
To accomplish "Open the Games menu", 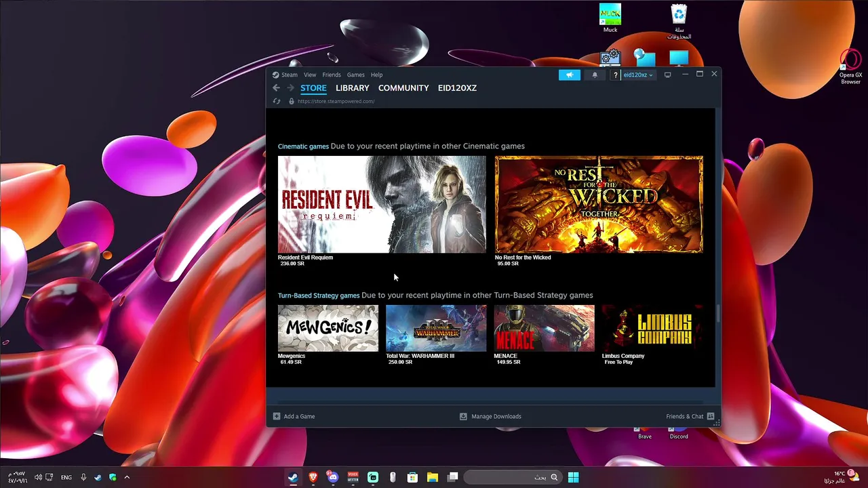I will 356,75.
